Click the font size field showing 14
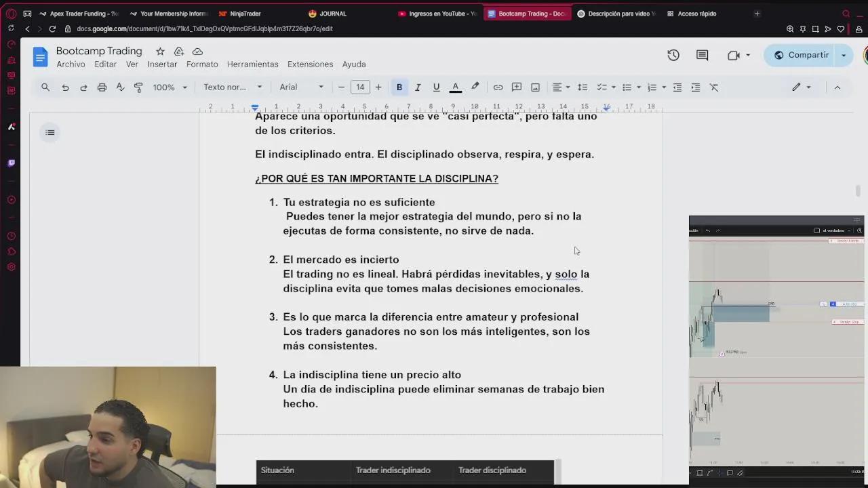 pyautogui.click(x=360, y=87)
